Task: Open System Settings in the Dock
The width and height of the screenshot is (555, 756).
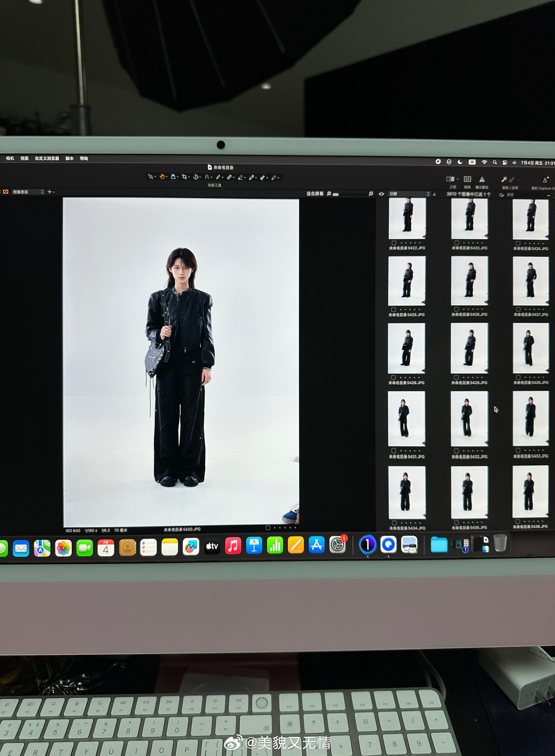Action: coord(338,545)
